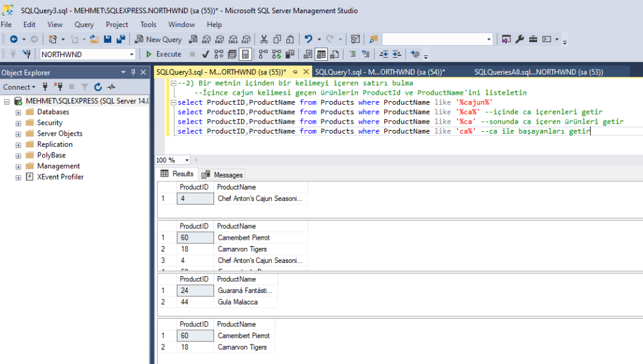The width and height of the screenshot is (643, 364).
Task: Open a New Query window
Action: click(x=158, y=40)
